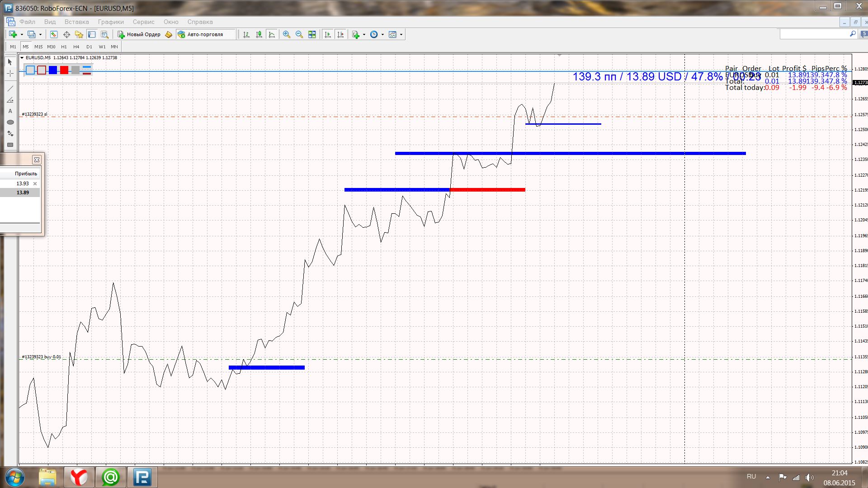Expand new chart dropdown arrow

pos(22,34)
